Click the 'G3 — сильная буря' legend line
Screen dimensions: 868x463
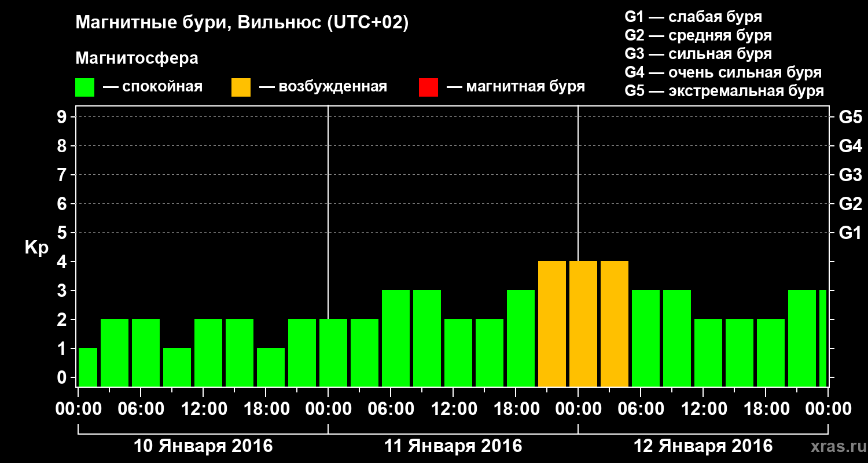coord(698,54)
